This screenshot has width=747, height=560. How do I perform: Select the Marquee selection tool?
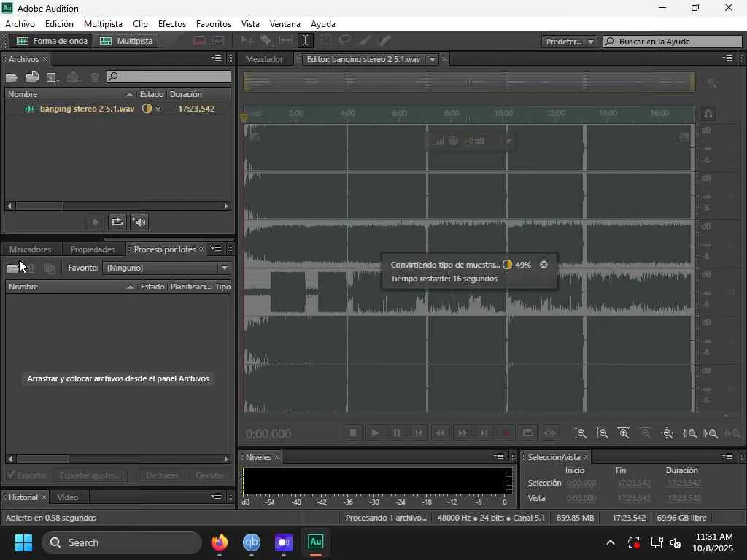[x=326, y=41]
